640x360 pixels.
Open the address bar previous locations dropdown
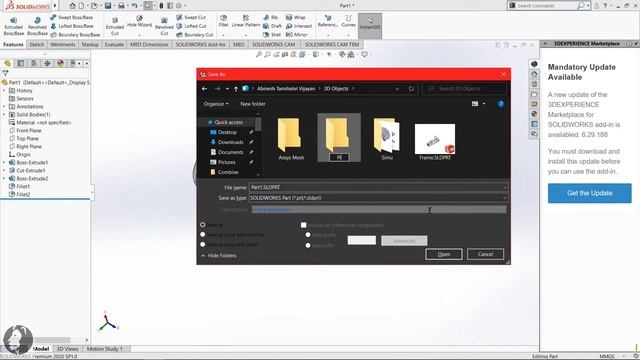point(397,89)
